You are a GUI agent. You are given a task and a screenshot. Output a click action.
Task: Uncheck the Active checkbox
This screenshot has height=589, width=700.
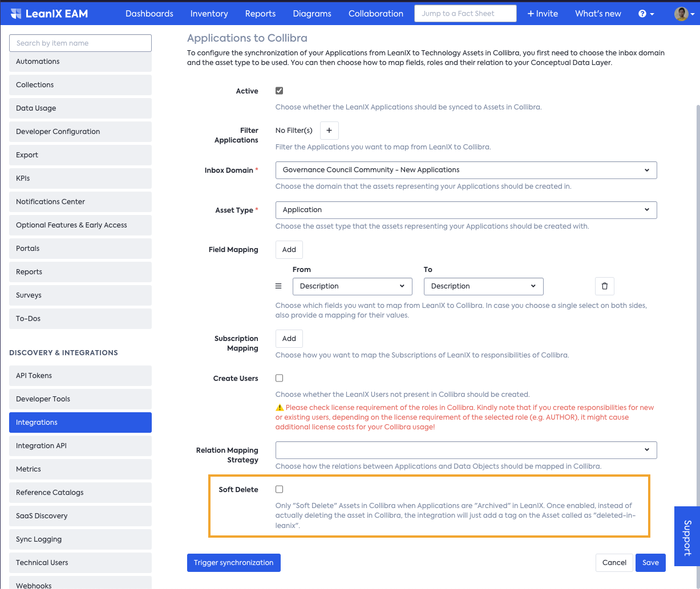[279, 91]
